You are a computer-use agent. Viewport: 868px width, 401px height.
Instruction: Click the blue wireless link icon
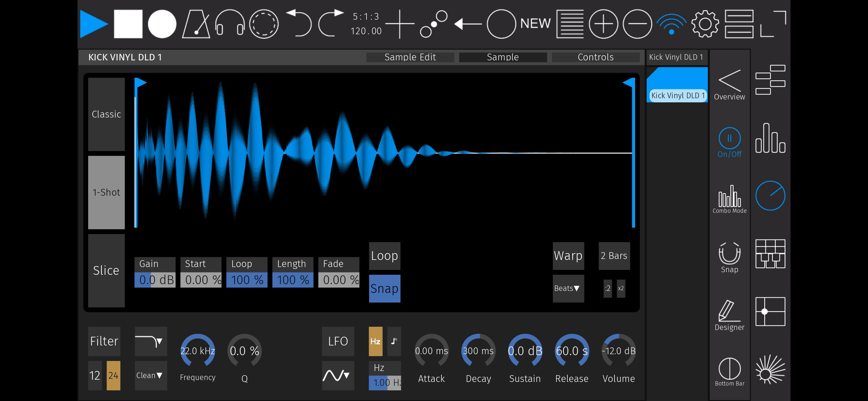pos(671,24)
